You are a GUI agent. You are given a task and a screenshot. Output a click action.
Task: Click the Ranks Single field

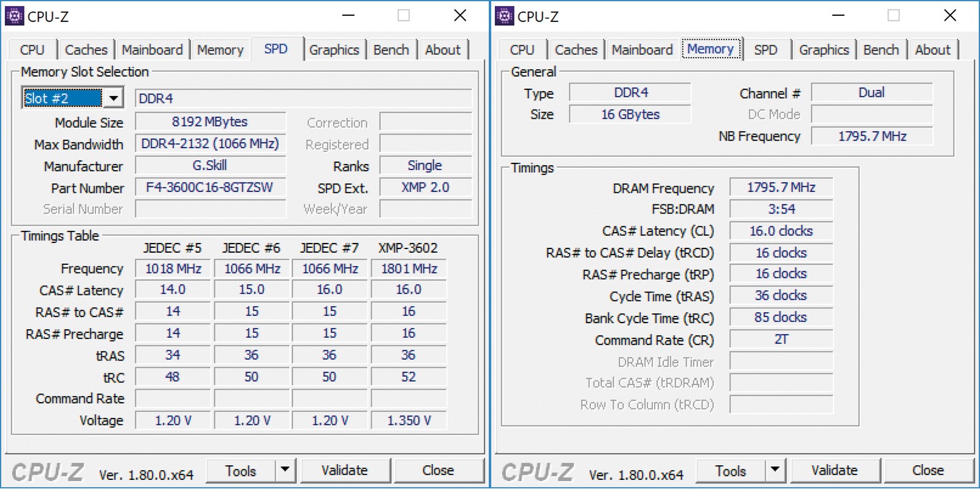click(x=426, y=166)
